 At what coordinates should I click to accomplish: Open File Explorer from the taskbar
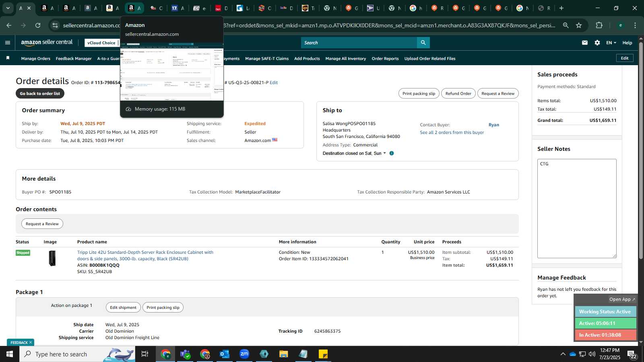[x=284, y=354]
